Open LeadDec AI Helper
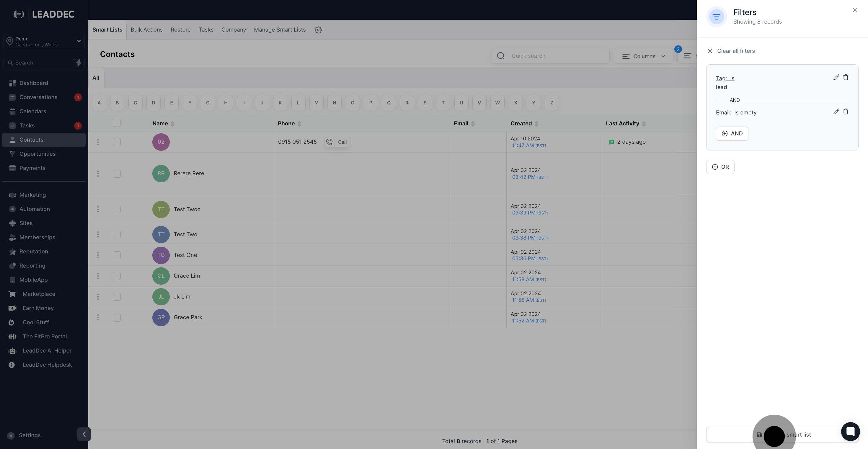 click(44, 351)
